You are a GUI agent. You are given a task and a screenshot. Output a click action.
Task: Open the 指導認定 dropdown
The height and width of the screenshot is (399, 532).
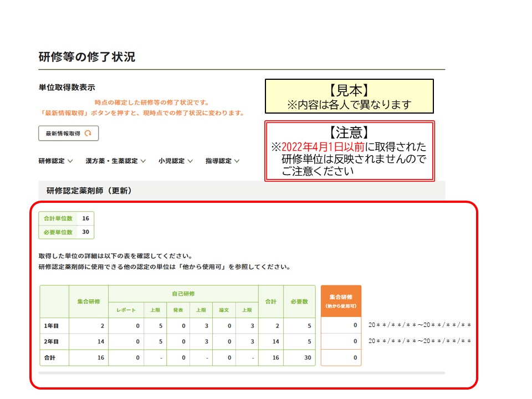[x=222, y=161]
